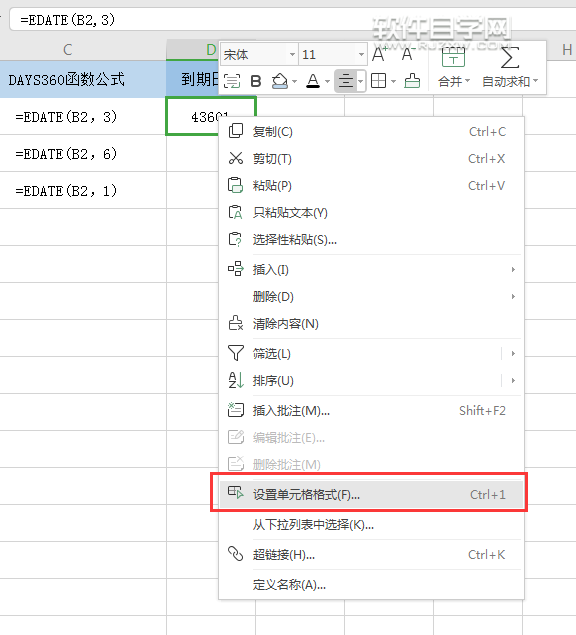The image size is (576, 635).
Task: Select column C header
Action: tap(68, 50)
